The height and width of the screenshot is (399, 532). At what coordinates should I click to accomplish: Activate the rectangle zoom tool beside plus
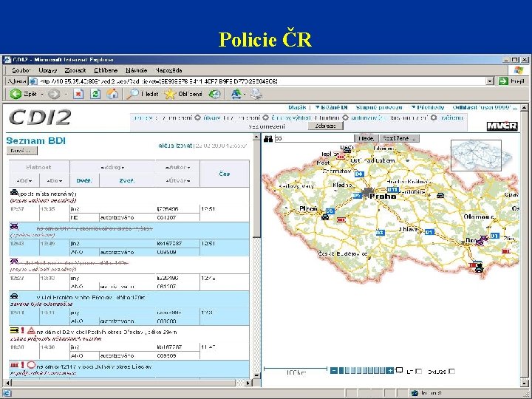pyautogui.click(x=399, y=370)
